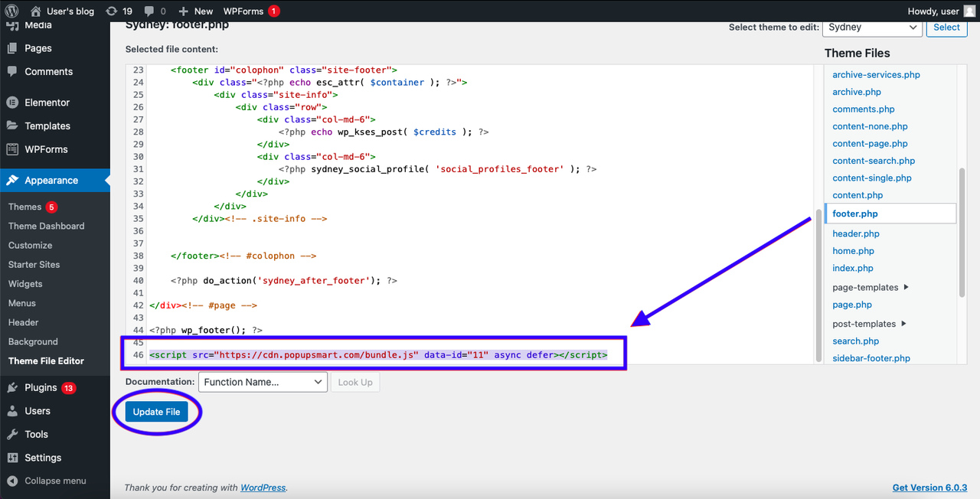
Task: Open the Menus submenu item
Action: tap(22, 303)
